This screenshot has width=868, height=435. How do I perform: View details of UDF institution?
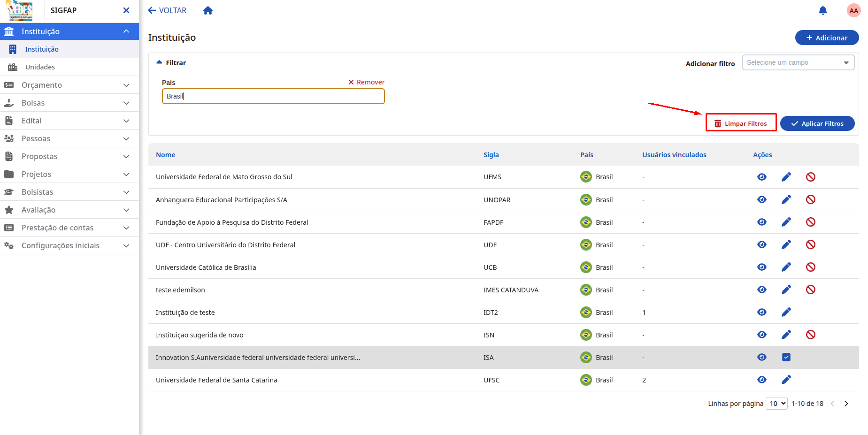click(x=761, y=244)
